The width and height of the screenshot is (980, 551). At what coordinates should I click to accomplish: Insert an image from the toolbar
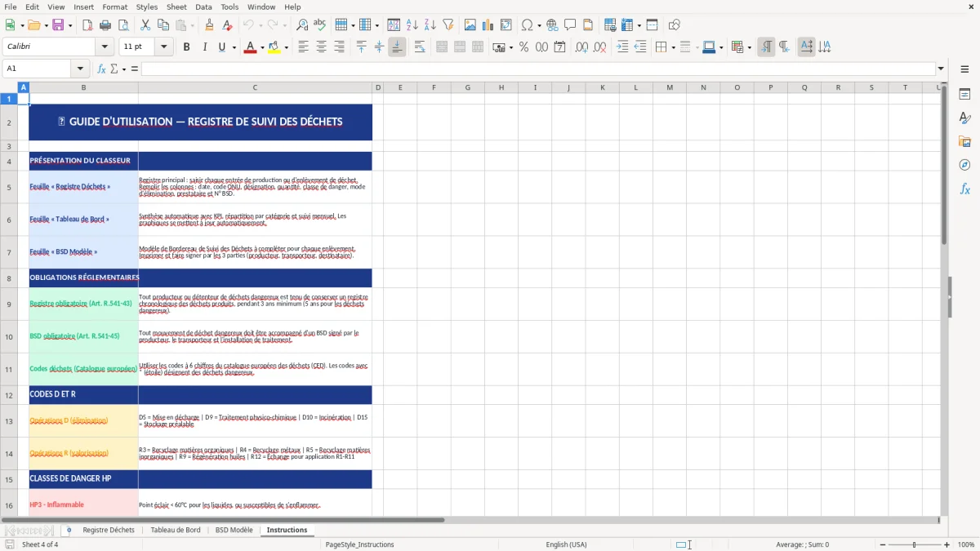pyautogui.click(x=470, y=24)
